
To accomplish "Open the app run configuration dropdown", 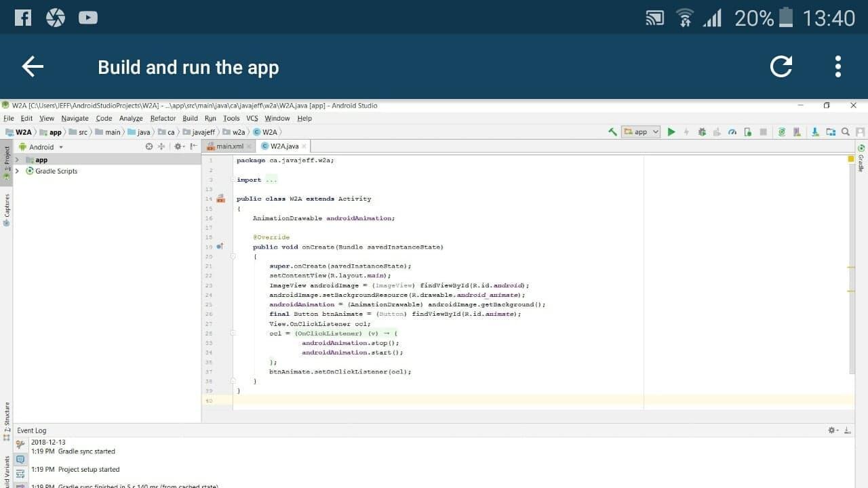I will click(x=641, y=132).
